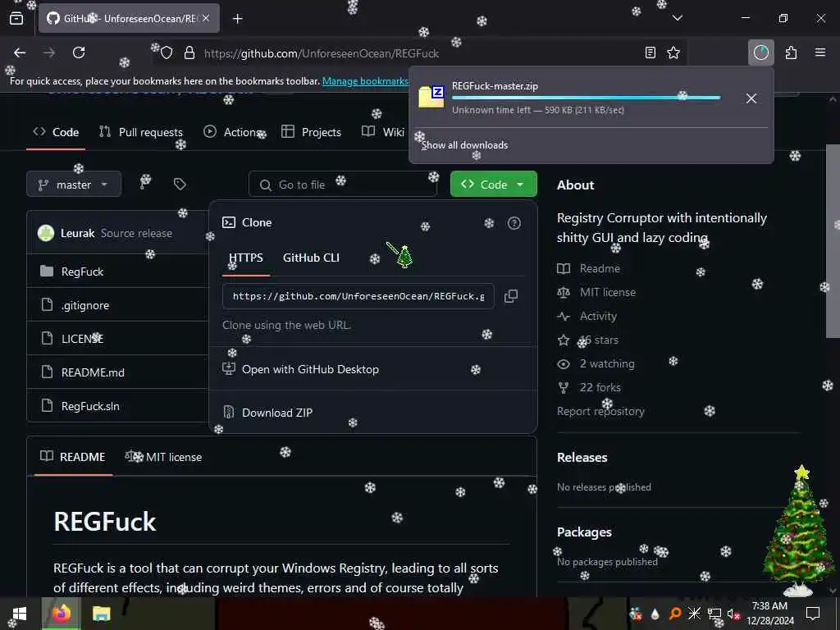Open the Actions tab
This screenshot has height=630, width=840.
tap(232, 132)
